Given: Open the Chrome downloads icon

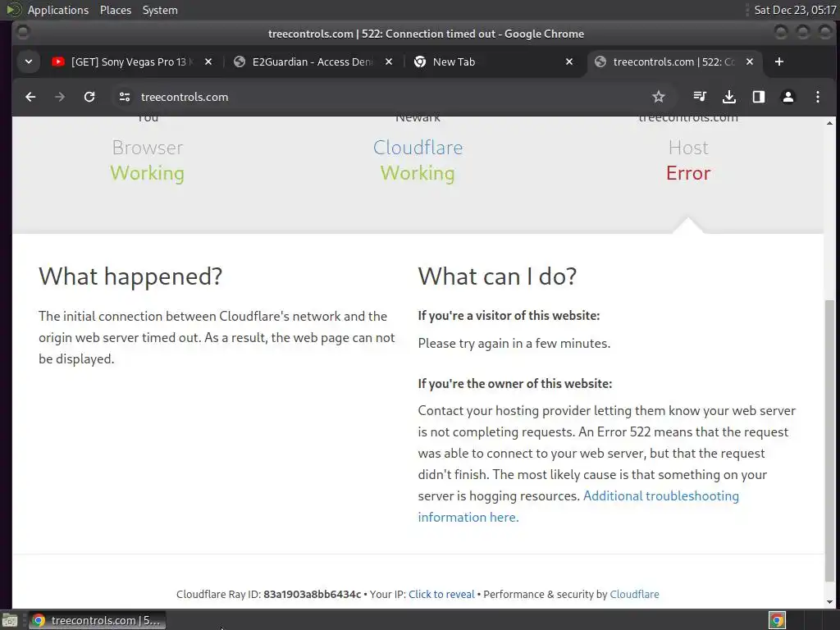Looking at the screenshot, I should [729, 97].
